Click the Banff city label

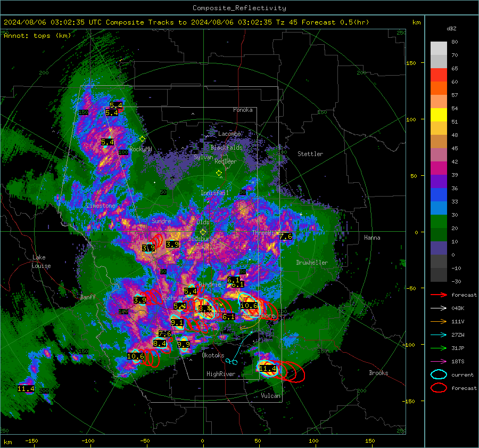pyautogui.click(x=88, y=297)
